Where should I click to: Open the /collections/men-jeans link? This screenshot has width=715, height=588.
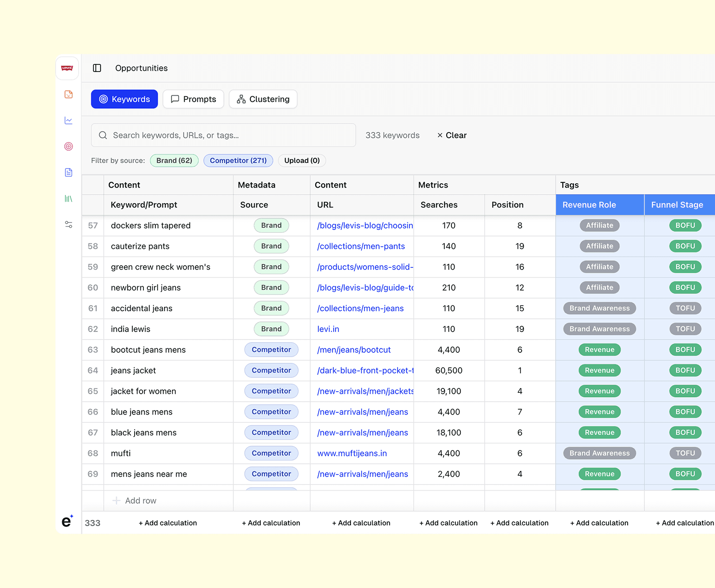pyautogui.click(x=360, y=309)
